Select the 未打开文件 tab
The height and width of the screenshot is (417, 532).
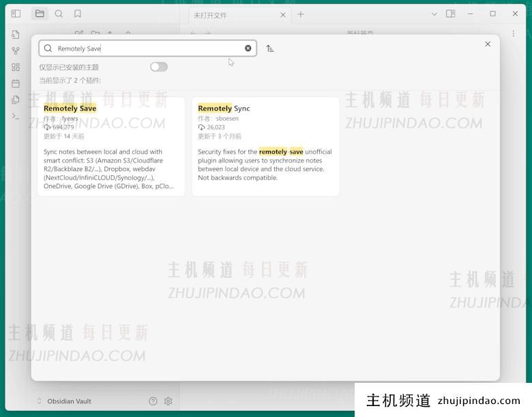(x=239, y=15)
